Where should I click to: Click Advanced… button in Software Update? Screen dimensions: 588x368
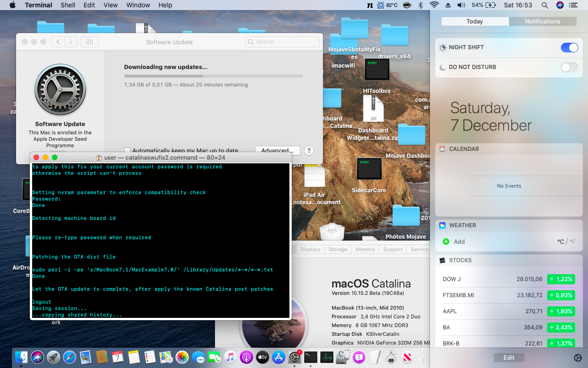[x=277, y=150]
